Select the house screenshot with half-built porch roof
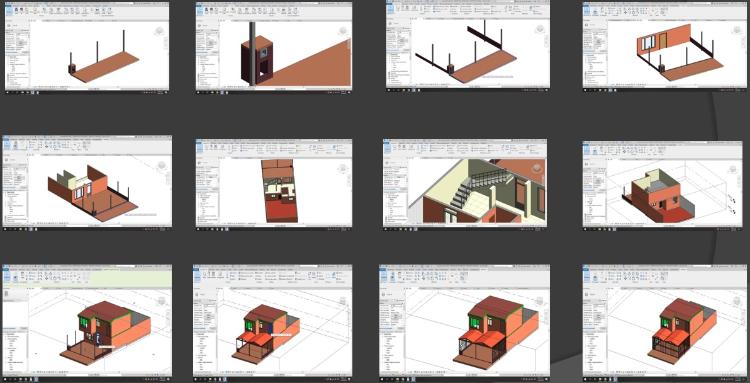The height and width of the screenshot is (383, 750). (273, 323)
